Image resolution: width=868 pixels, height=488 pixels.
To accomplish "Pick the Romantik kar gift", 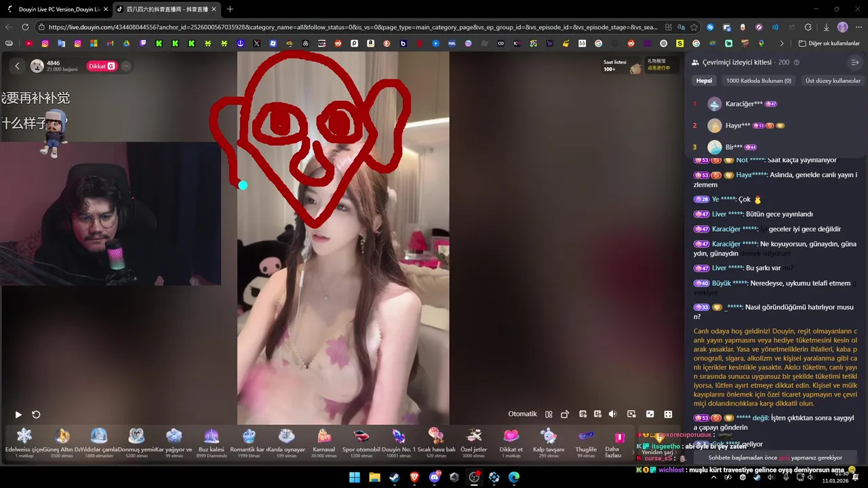I will pyautogui.click(x=249, y=443).
